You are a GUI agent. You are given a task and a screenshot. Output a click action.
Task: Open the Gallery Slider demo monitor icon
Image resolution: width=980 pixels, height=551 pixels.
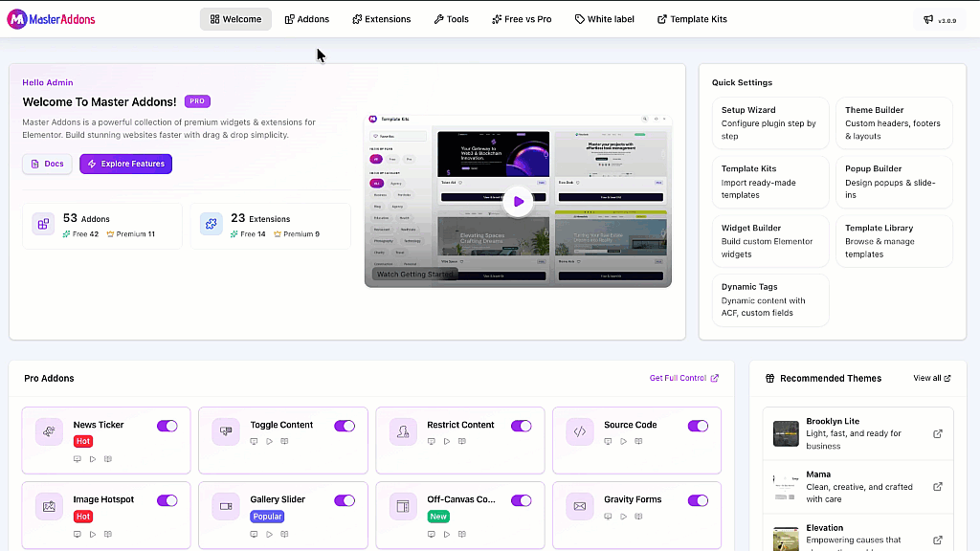point(254,535)
